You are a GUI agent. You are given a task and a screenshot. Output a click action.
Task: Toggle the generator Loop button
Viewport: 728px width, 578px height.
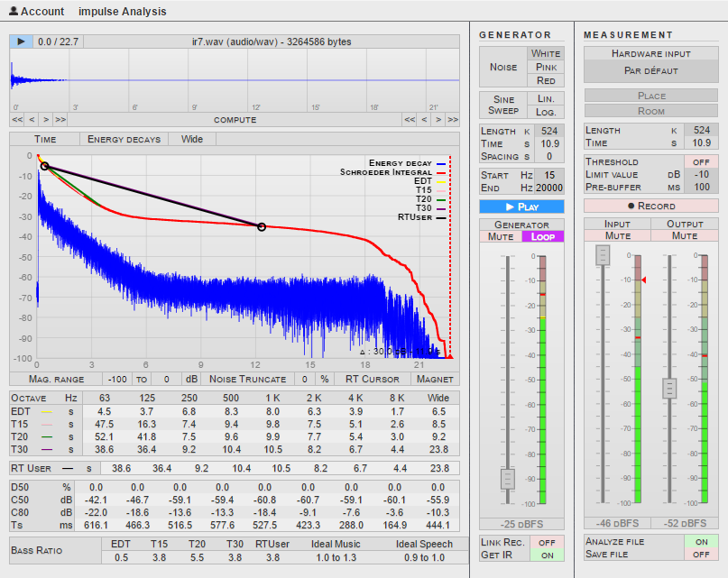(x=542, y=236)
